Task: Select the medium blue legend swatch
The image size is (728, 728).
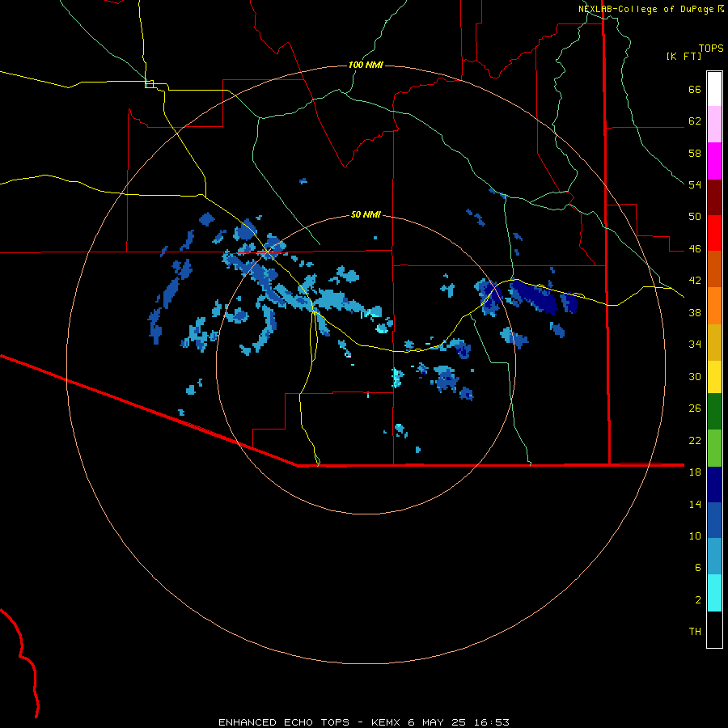Action: (x=714, y=520)
